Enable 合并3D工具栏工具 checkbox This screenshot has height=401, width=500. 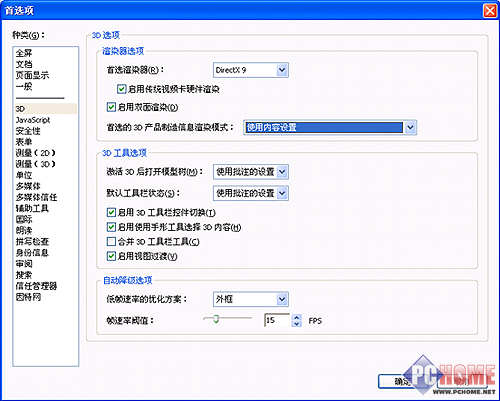111,241
